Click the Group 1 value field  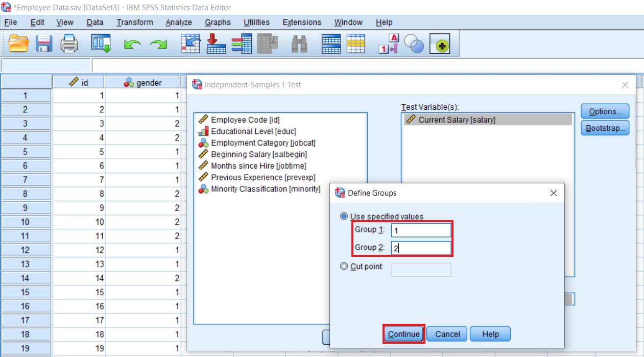tap(421, 230)
